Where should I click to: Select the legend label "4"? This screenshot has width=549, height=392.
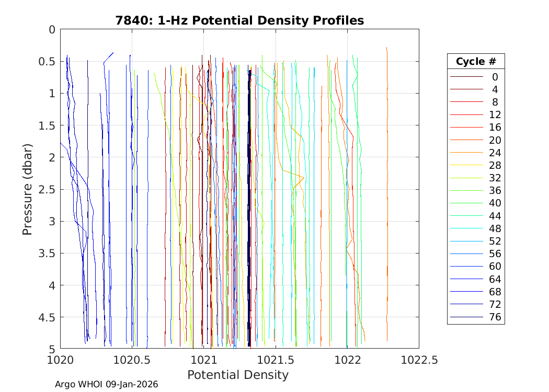tap(495, 89)
